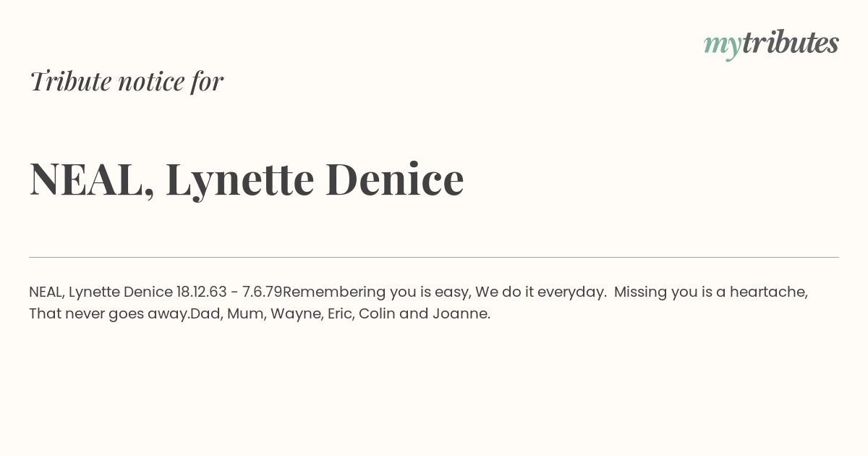The height and width of the screenshot is (456, 868).
Task: Click the date 7.6.79 in the notice
Action: (262, 292)
